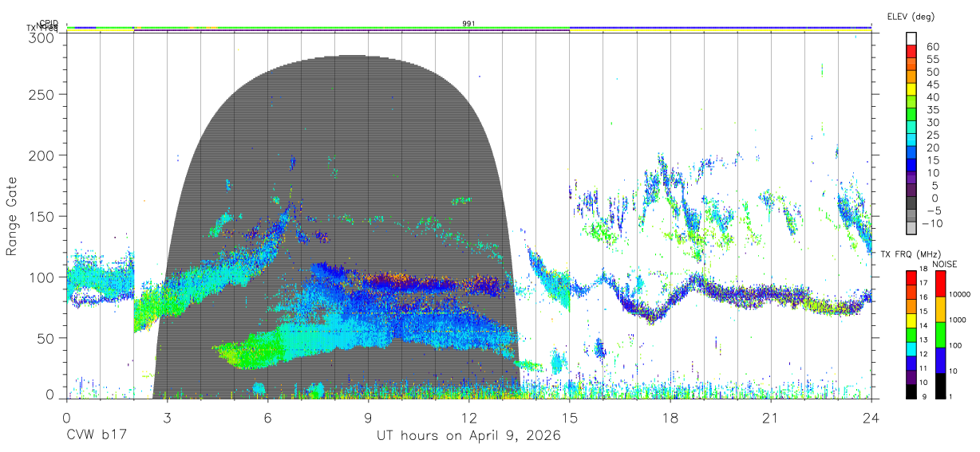Click the y-axis tick label '300'
Screen dimensions: 980x452
pos(41,37)
